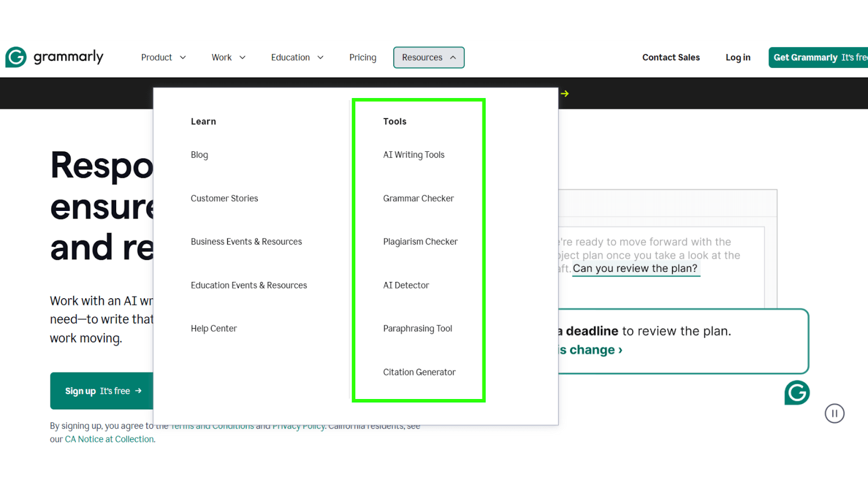Click the underlined 'Can you review the plan?' text
Screen dimensions: 868x488
pos(635,268)
